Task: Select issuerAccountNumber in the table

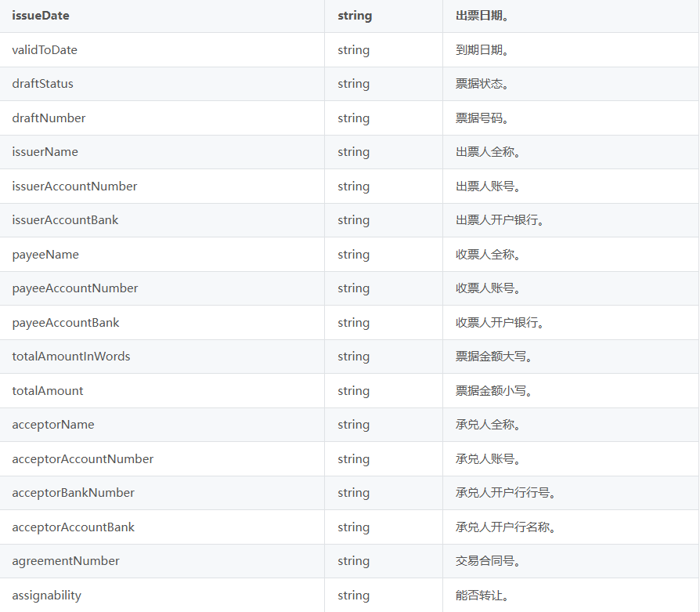Action: 74,186
